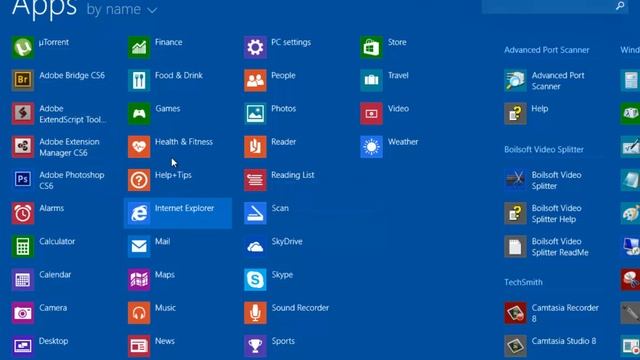The width and height of the screenshot is (640, 360).
Task: Open the Music app icon
Action: pyautogui.click(x=139, y=313)
